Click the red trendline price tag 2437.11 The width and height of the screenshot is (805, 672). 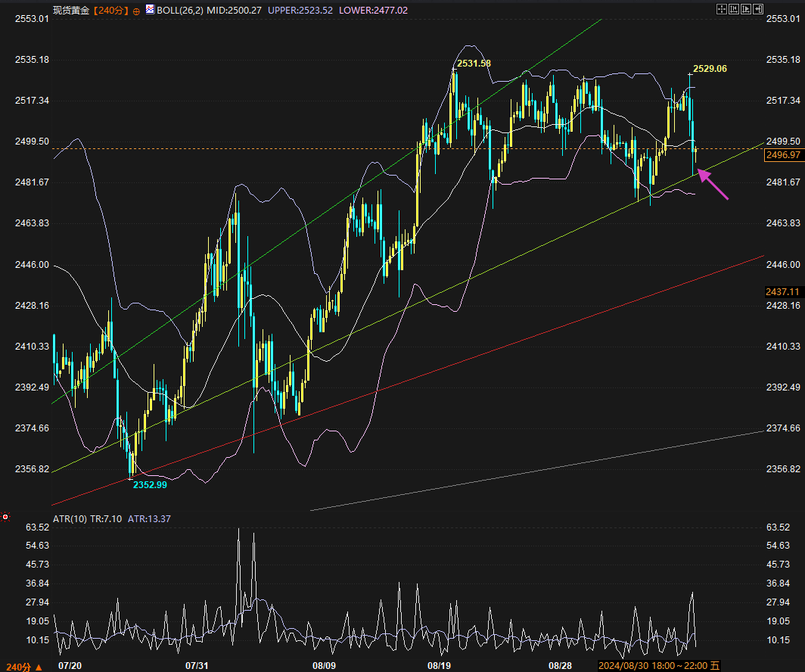pyautogui.click(x=784, y=291)
